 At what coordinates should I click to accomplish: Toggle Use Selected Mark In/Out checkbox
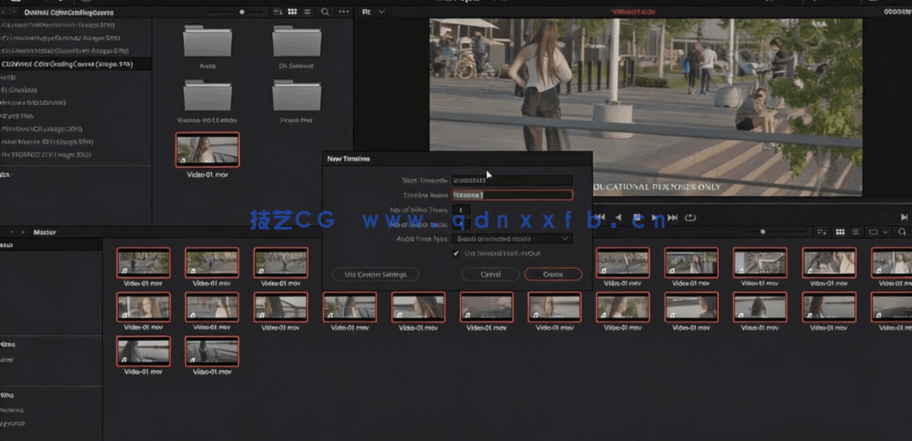456,253
